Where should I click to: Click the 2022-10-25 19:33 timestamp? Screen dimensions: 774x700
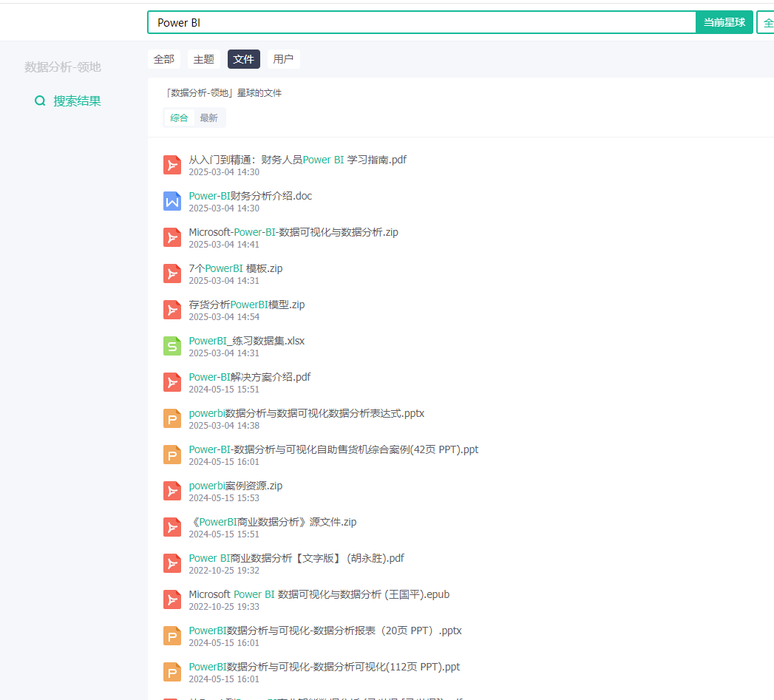(x=224, y=607)
